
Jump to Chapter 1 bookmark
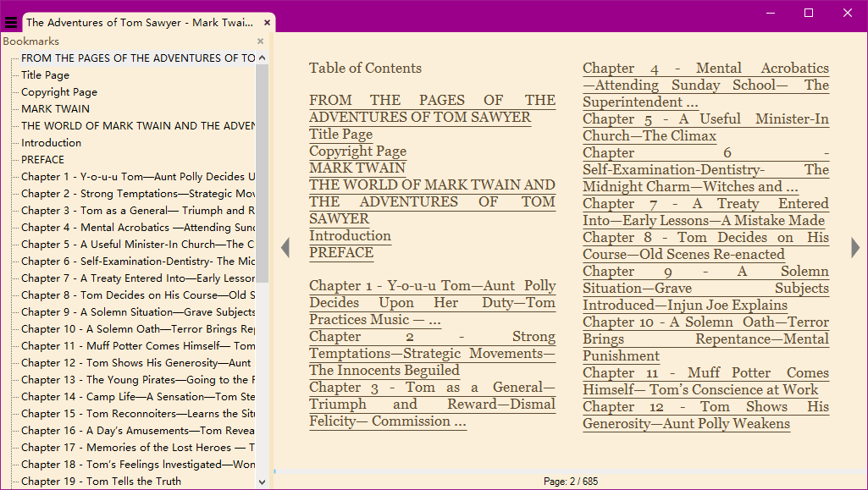(x=138, y=176)
